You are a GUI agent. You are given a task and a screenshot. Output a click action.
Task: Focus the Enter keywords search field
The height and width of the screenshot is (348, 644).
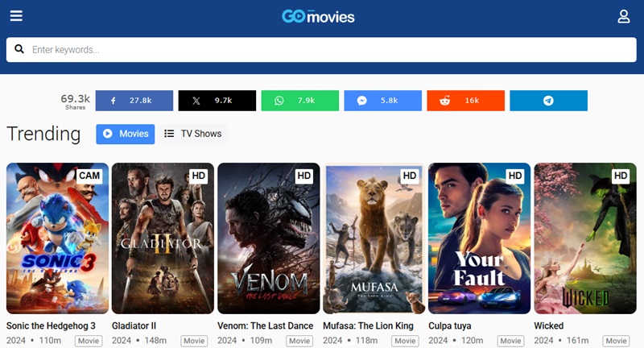tap(321, 50)
